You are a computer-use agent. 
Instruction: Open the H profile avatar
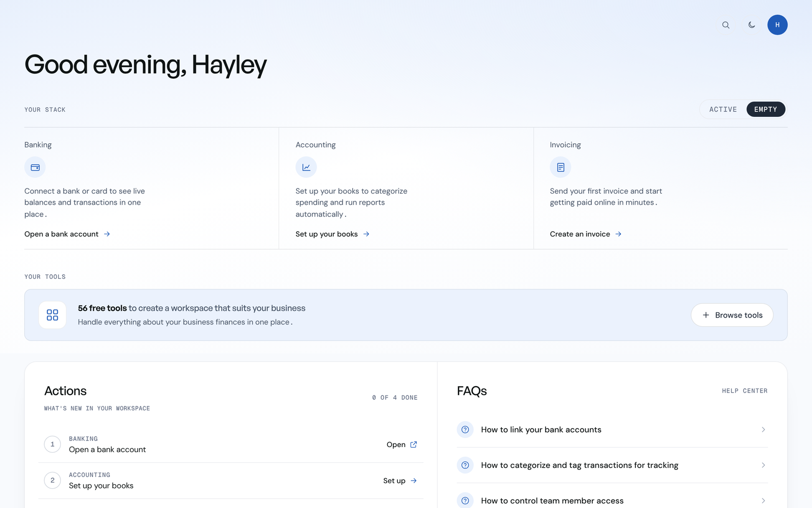(777, 25)
